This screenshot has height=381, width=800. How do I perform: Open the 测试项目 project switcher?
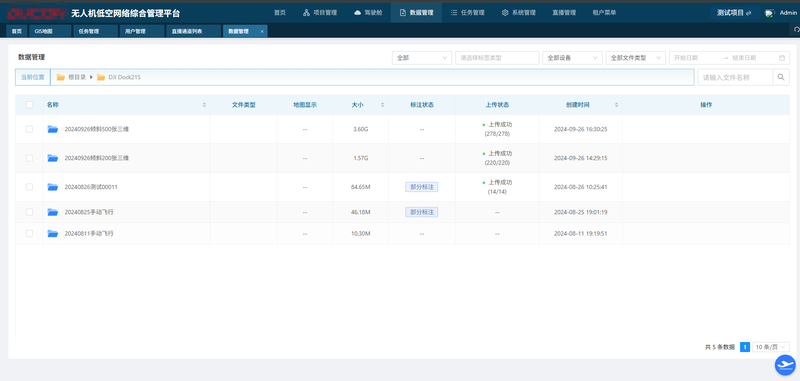[734, 13]
